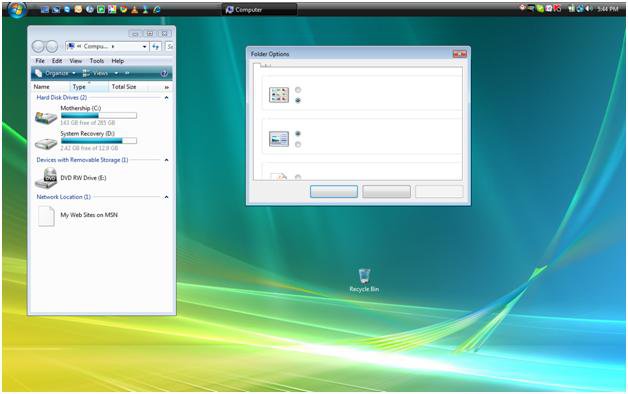Click the explorer Help question mark icon
The image size is (628, 394).
[164, 74]
